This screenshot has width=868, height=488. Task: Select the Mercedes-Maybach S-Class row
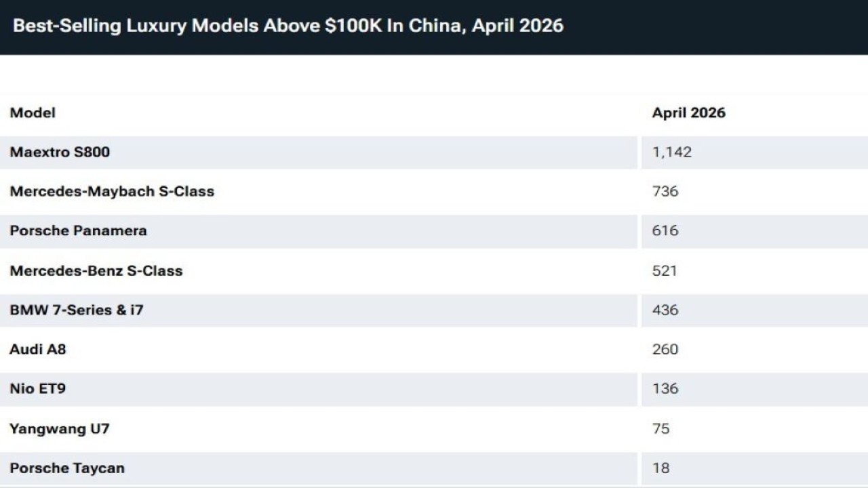click(x=434, y=192)
